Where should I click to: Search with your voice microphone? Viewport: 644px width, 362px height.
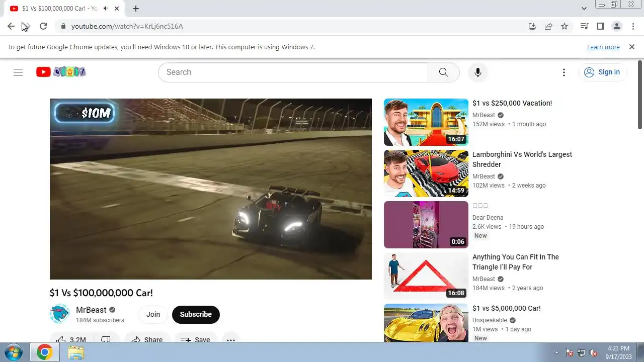(478, 72)
